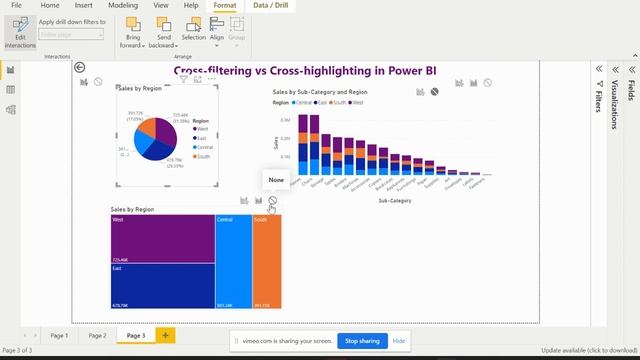Open the Align dropdown

(x=217, y=33)
